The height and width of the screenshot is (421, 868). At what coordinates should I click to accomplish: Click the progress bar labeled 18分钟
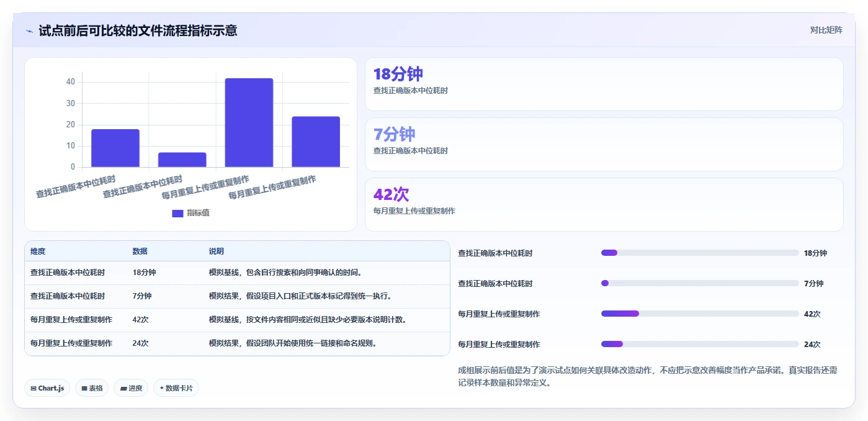click(x=700, y=253)
